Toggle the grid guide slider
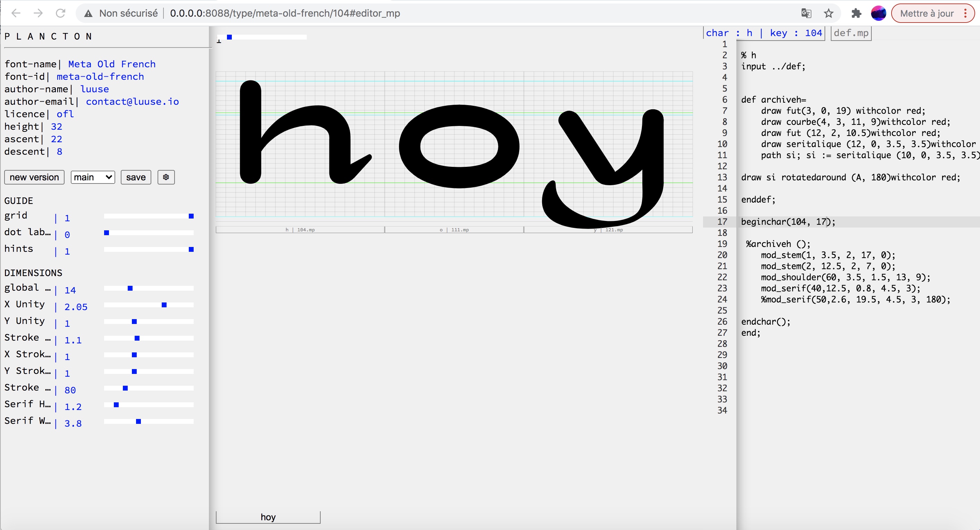 (149, 216)
